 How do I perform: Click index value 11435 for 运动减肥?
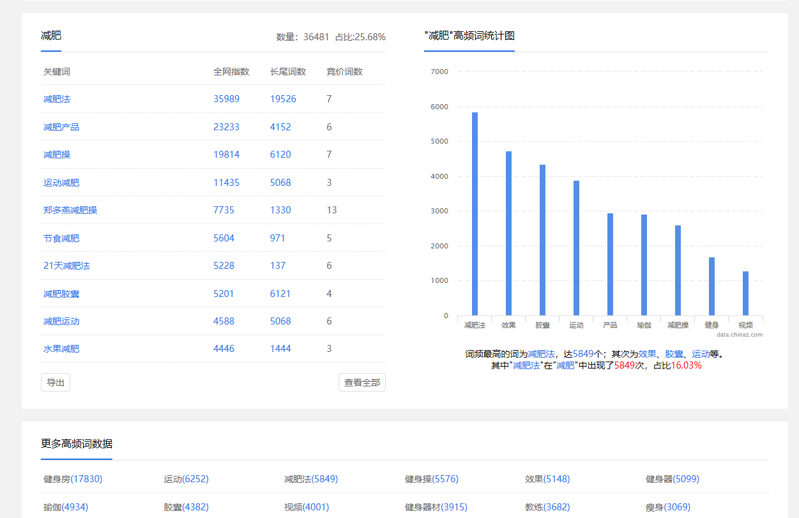click(x=226, y=183)
